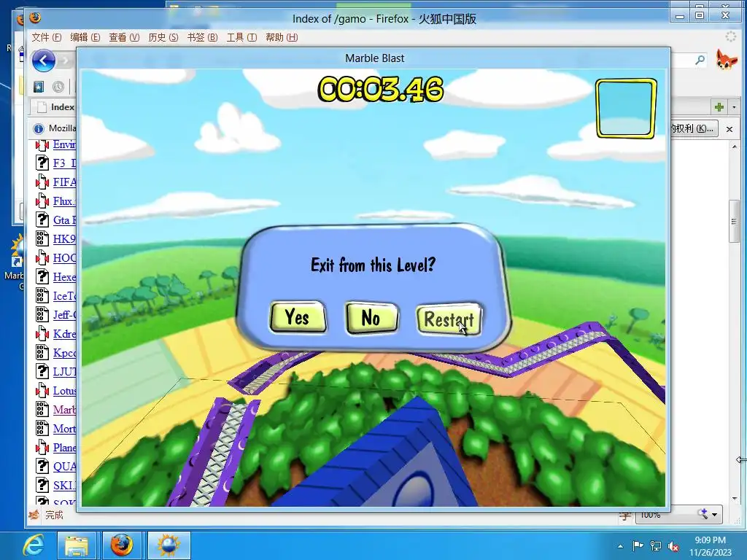
Task: Click the game timer display
Action: (x=380, y=89)
